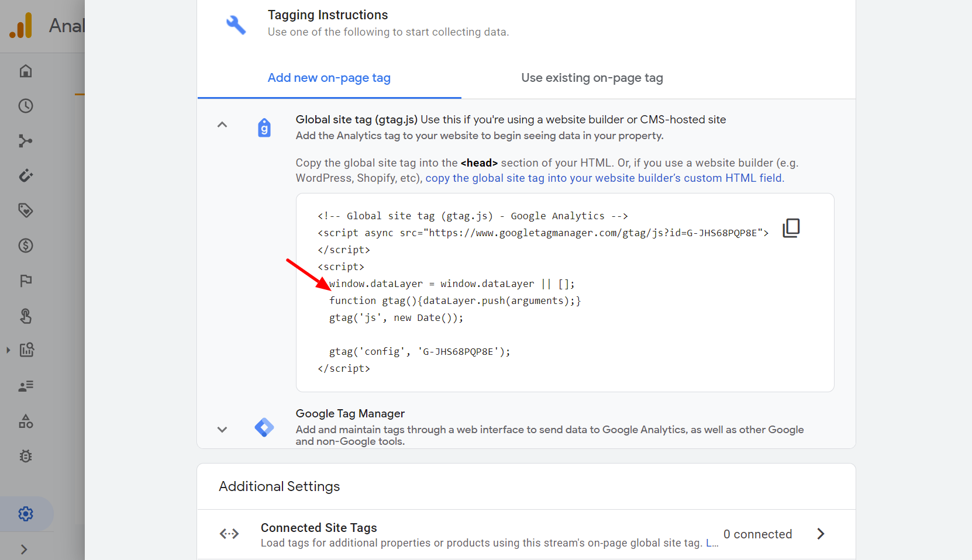Open the Admin gear icon

pyautogui.click(x=26, y=514)
